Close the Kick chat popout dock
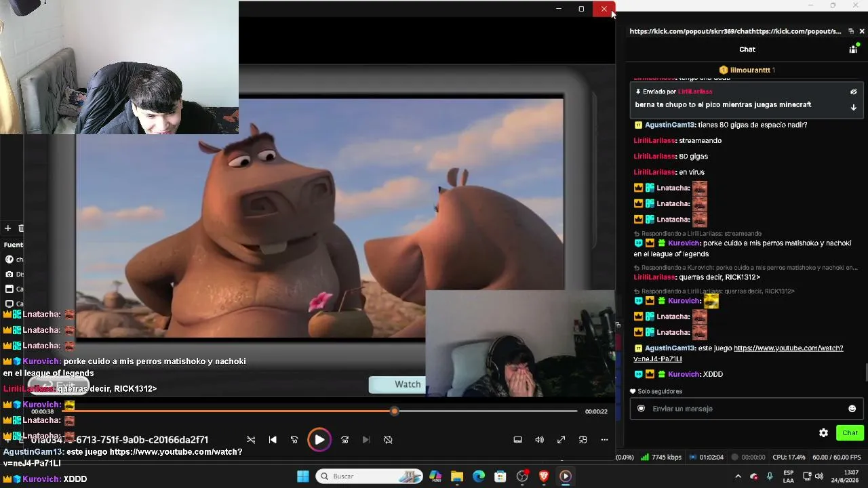Image resolution: width=868 pixels, height=488 pixels. [862, 31]
